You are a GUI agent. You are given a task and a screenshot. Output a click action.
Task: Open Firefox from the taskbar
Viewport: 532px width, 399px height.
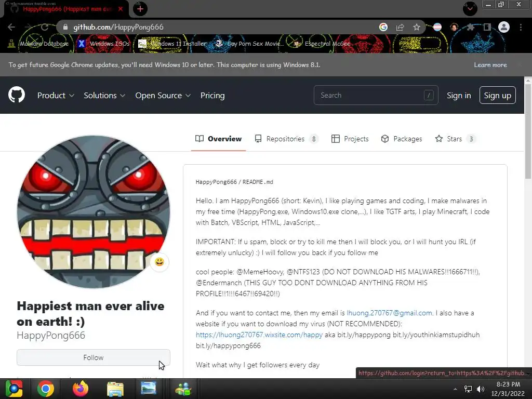[x=81, y=389]
